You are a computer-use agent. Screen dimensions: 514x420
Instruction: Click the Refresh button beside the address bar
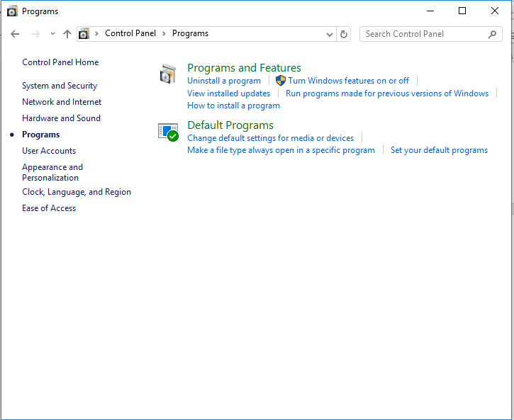pos(344,34)
